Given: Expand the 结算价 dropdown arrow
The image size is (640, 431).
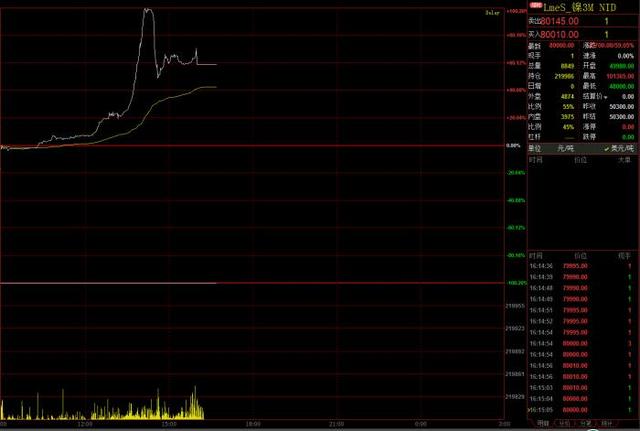Looking at the screenshot, I should tap(606, 97).
